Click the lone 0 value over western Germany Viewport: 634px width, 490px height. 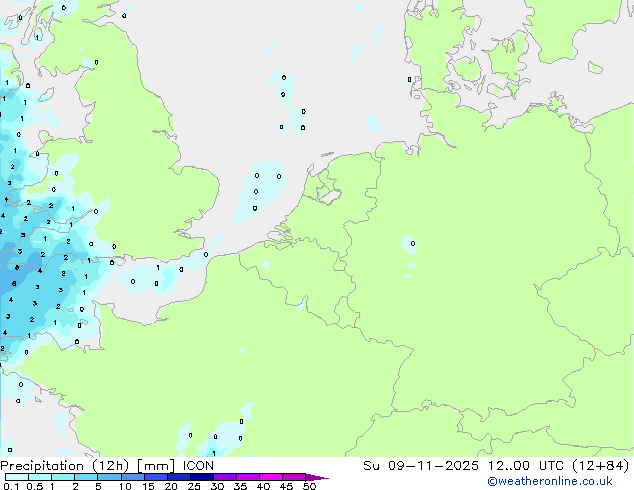pyautogui.click(x=413, y=243)
